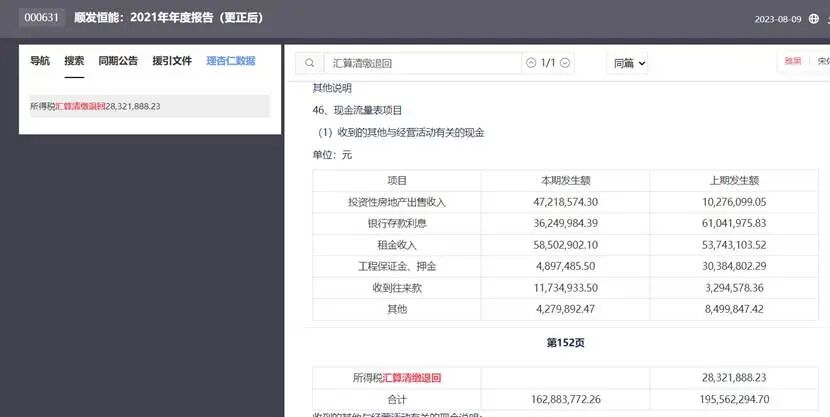Click the globe icon near the date
The height and width of the screenshot is (417, 830).
814,19
